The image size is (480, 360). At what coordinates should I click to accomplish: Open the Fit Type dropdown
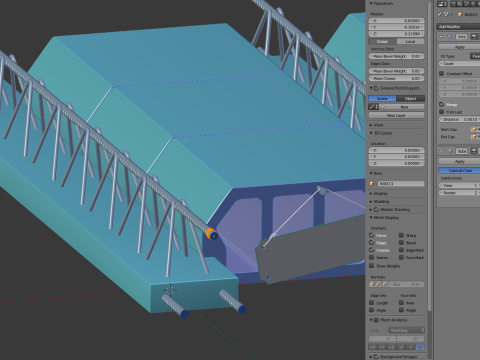point(475,56)
